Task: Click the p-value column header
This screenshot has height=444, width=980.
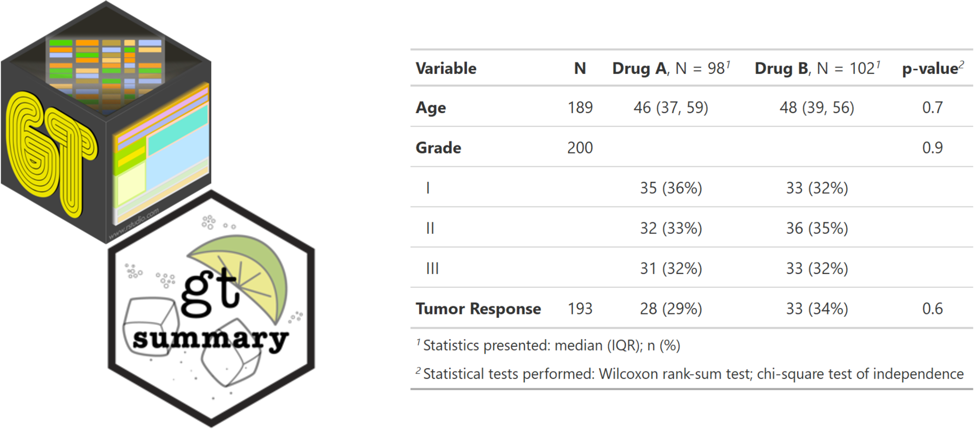Action: pos(932,69)
